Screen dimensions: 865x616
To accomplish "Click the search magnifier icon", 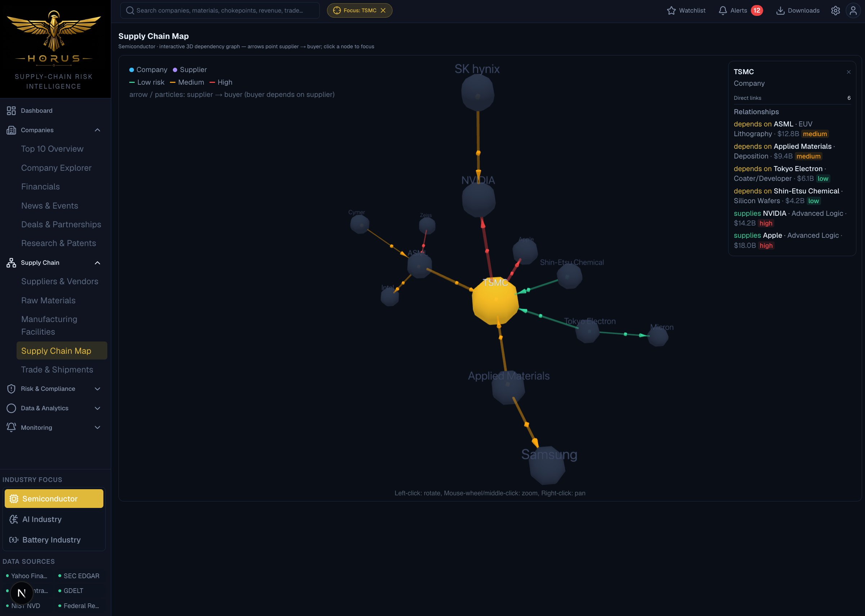I will click(x=130, y=10).
